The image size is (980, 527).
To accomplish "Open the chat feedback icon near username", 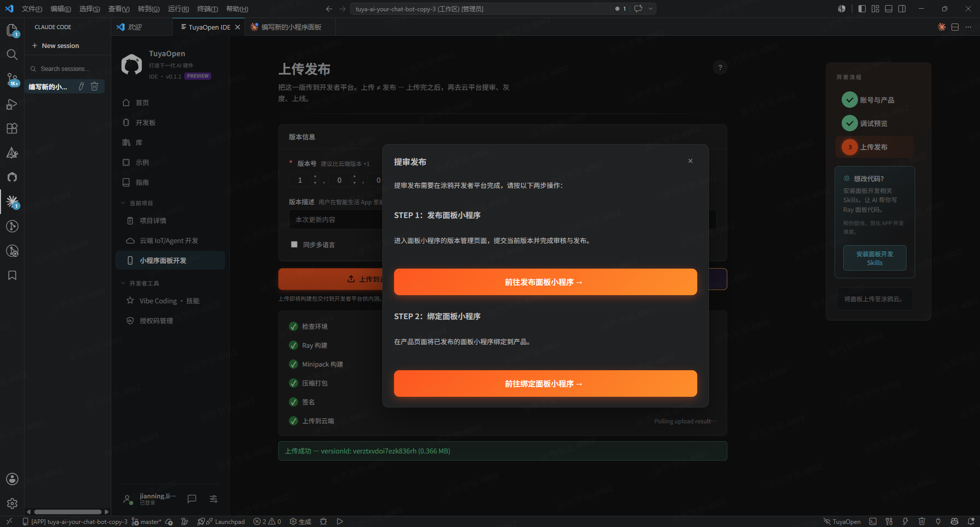I will [192, 499].
